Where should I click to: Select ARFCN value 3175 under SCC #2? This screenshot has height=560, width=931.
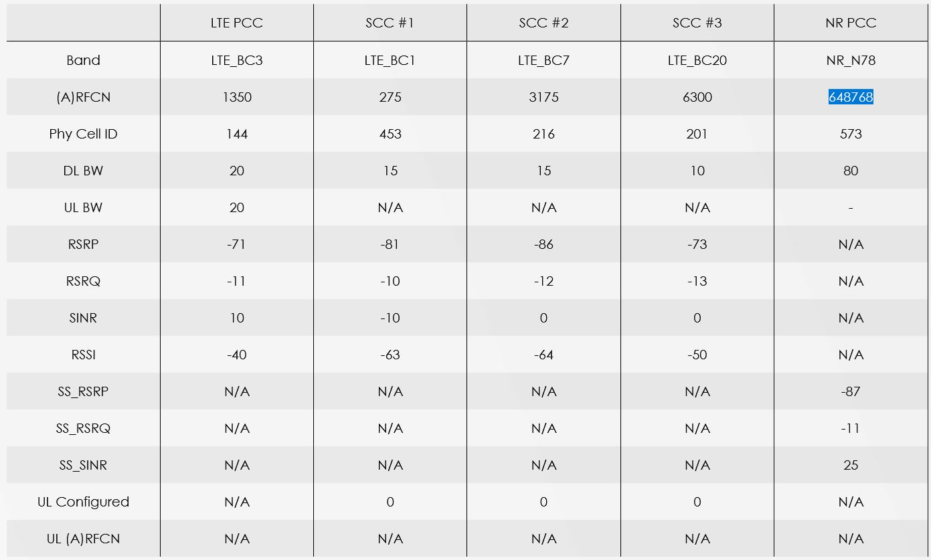pos(543,97)
